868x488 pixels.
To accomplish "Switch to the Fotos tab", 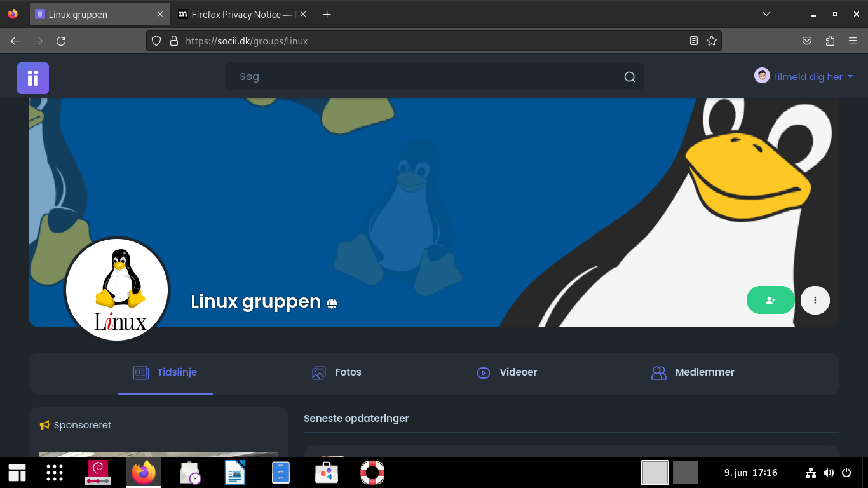I will [337, 373].
